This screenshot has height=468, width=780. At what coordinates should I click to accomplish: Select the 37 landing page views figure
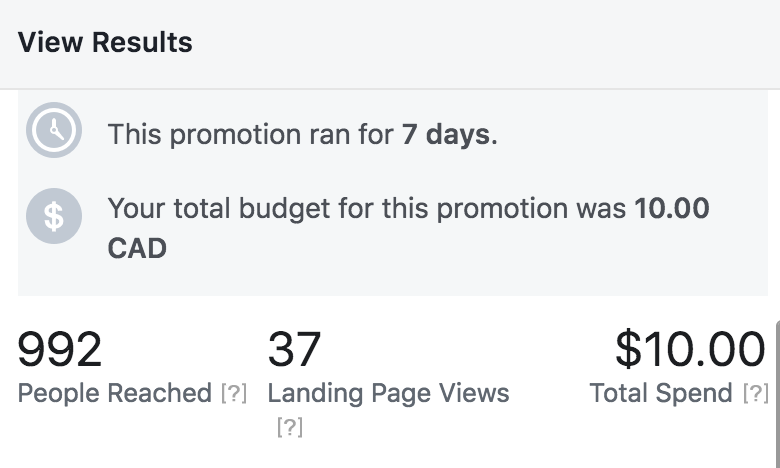[x=294, y=349]
